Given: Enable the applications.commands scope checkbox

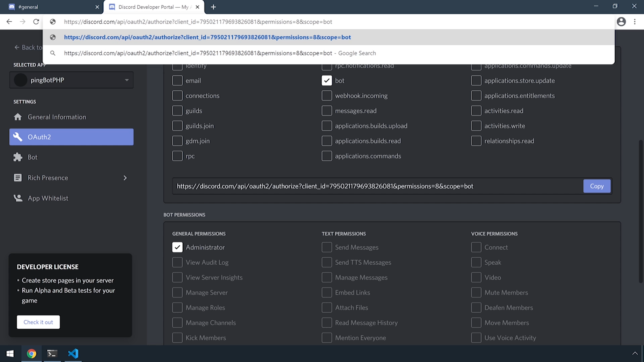Looking at the screenshot, I should (x=327, y=156).
